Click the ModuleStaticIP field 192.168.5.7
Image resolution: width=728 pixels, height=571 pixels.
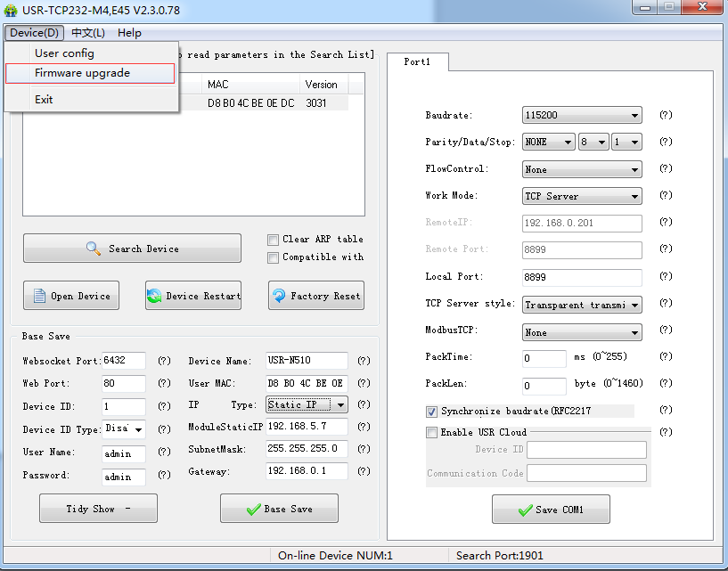307,427
